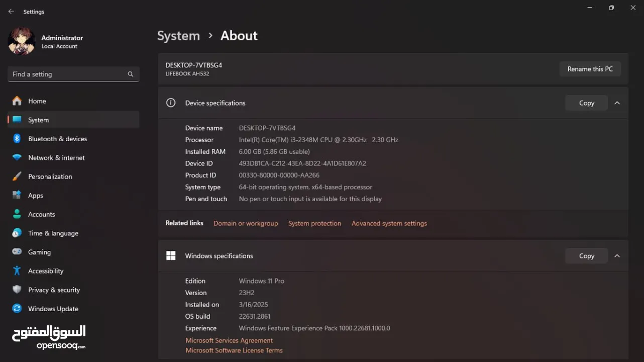
Task: Select the OS build 22631.2861 value
Action: coord(255,316)
